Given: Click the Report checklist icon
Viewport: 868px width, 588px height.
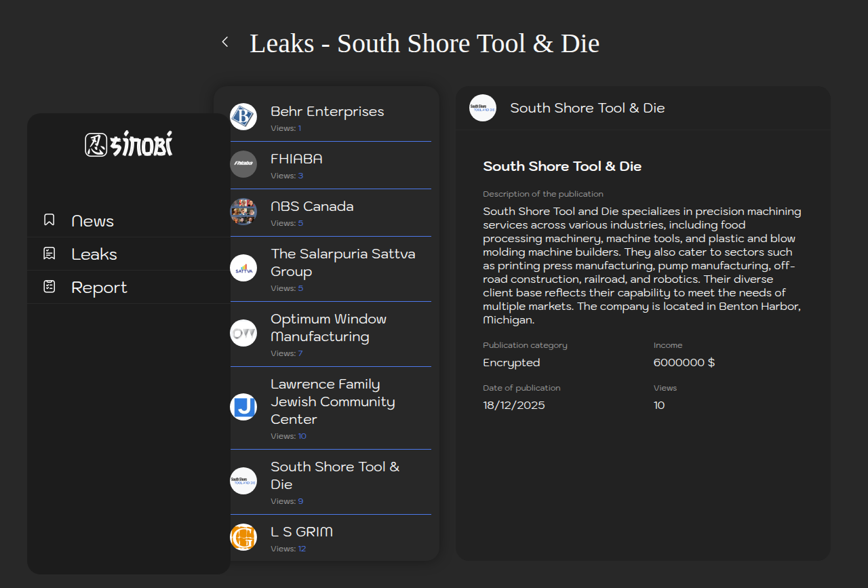Looking at the screenshot, I should pyautogui.click(x=49, y=286).
